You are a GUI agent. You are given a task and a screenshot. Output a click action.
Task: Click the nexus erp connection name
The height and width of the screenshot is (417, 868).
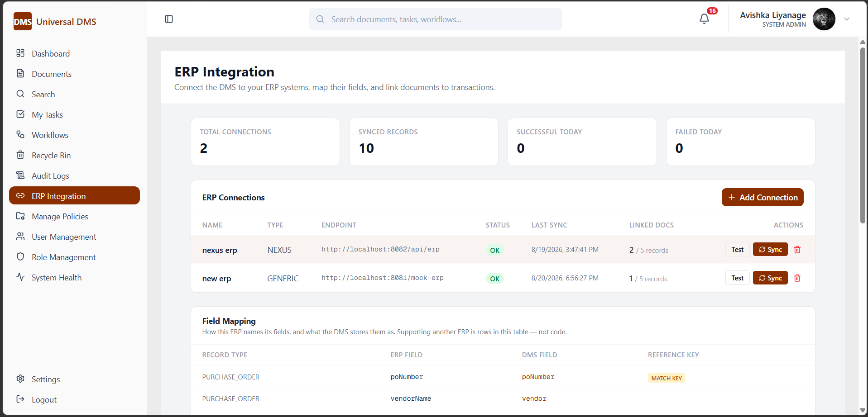[220, 250]
